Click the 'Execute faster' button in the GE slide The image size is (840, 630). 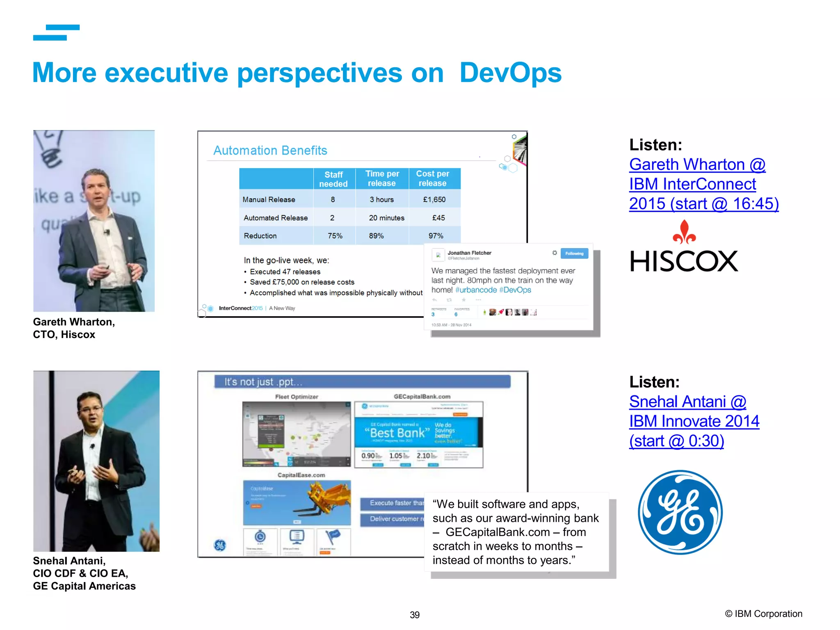pos(393,503)
